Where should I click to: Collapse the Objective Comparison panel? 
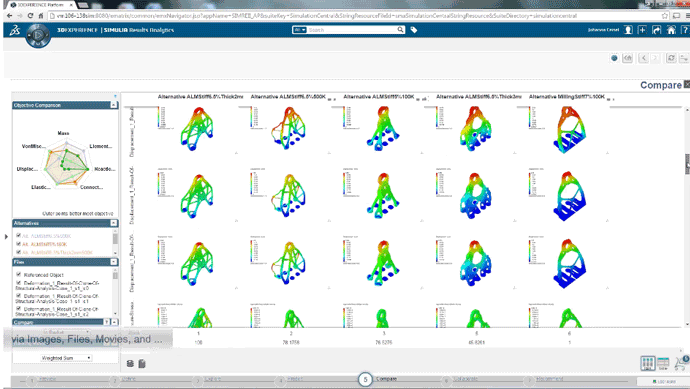click(114, 105)
